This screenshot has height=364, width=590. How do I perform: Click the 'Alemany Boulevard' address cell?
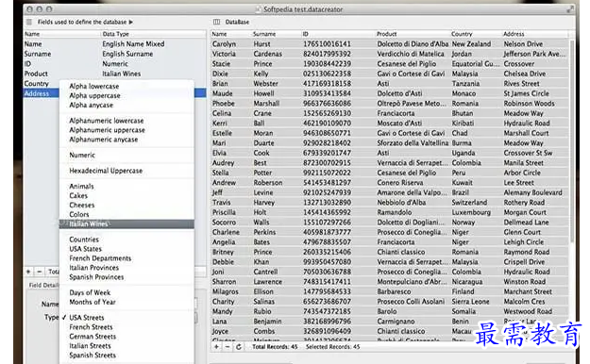pos(532,192)
